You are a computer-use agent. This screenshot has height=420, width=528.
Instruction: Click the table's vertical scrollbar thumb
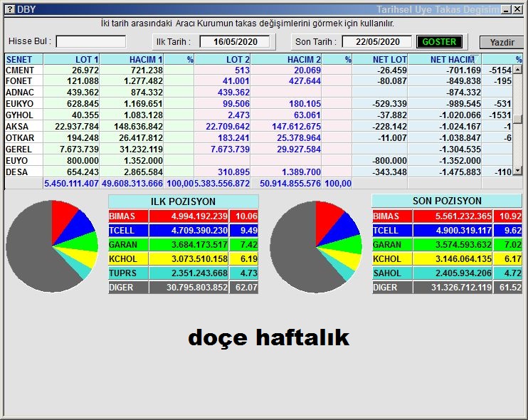[517, 119]
